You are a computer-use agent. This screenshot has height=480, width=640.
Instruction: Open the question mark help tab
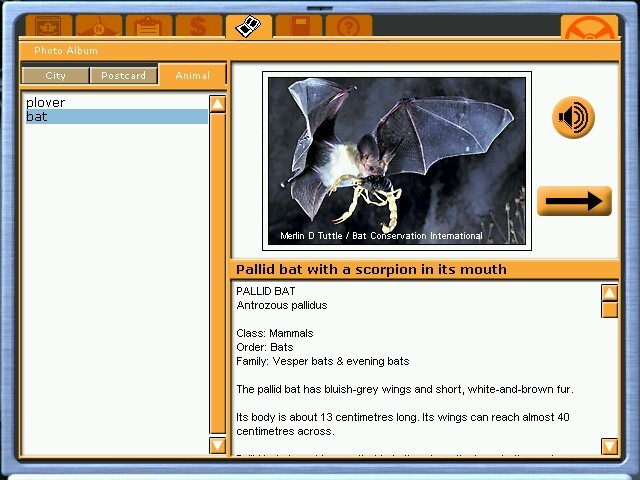click(x=349, y=26)
